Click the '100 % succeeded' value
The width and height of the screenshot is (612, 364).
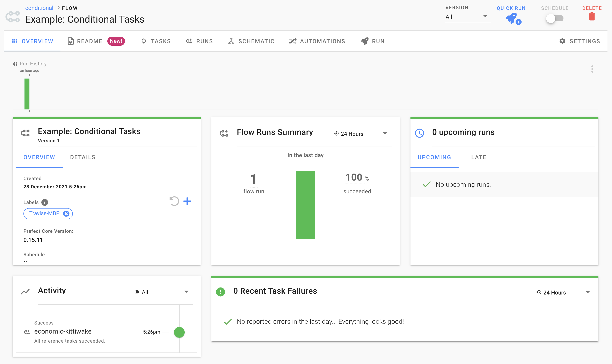coord(357,183)
